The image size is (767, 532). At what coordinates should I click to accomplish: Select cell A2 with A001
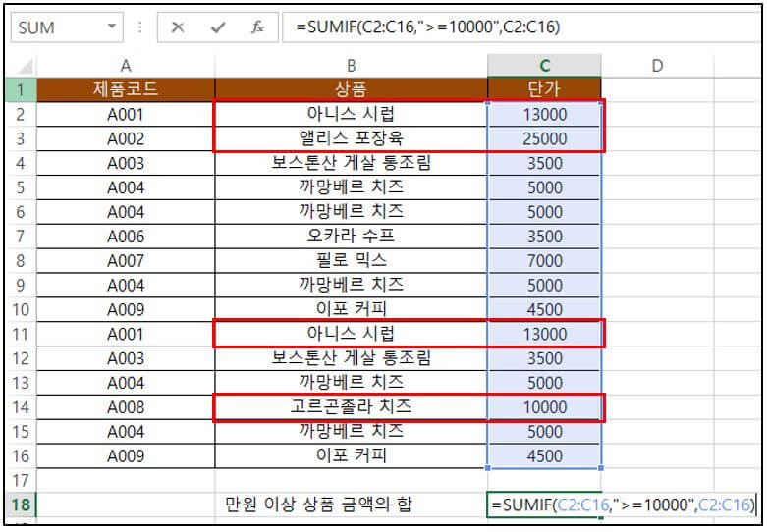tap(126, 115)
